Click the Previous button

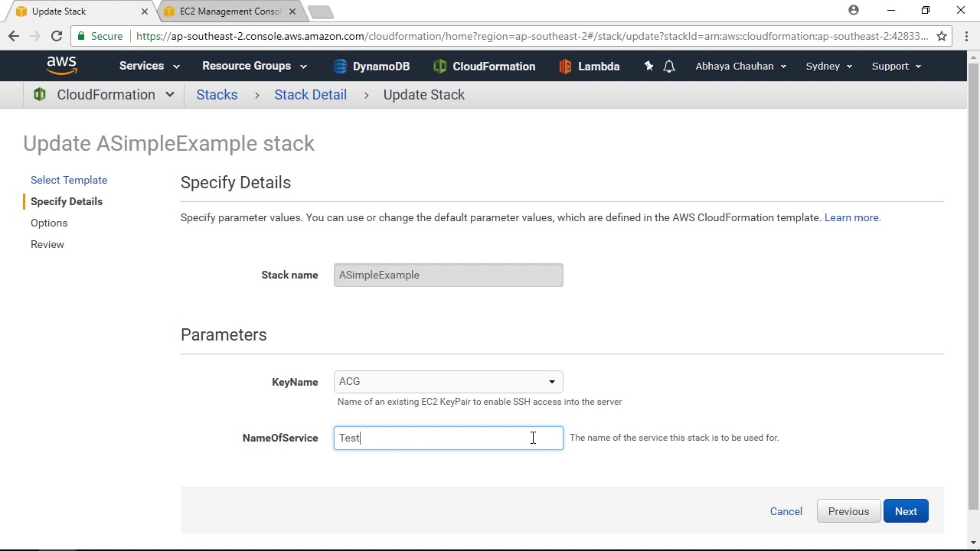click(x=848, y=511)
